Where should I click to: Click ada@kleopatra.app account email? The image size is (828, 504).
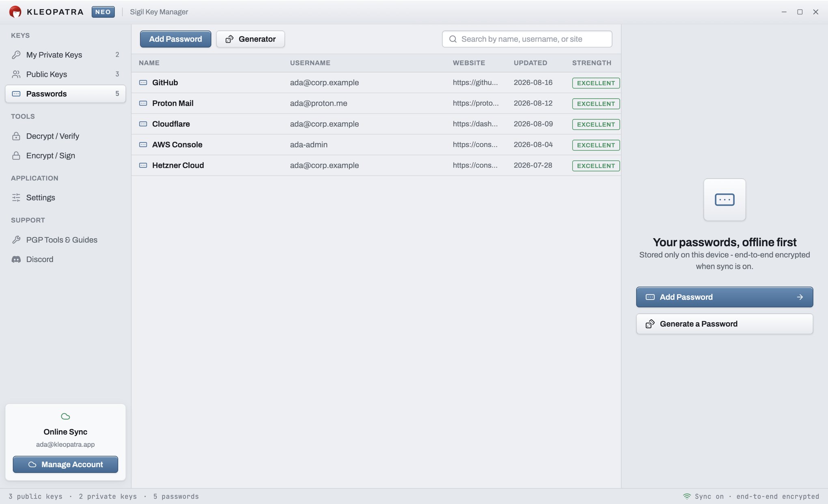[65, 444]
